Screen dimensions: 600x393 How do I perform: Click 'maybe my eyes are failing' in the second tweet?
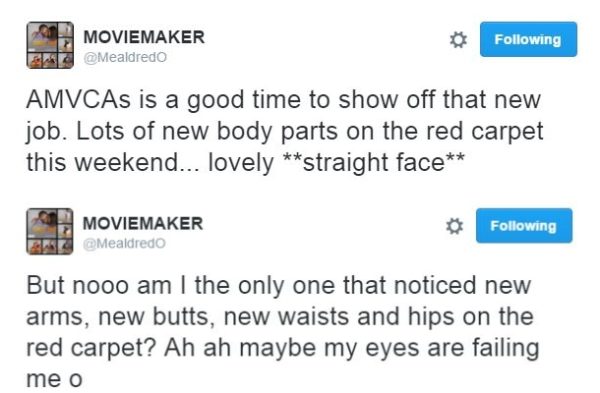pyautogui.click(x=389, y=348)
